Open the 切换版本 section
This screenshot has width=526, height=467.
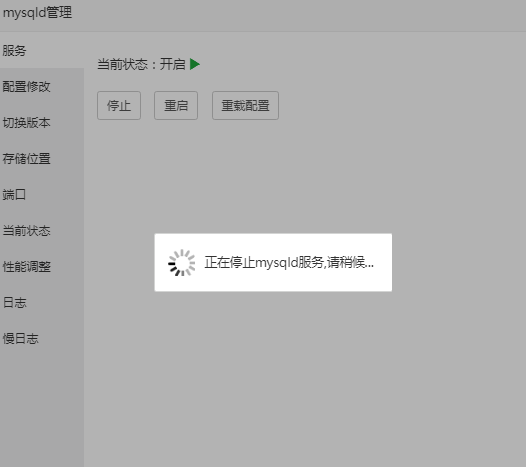42,122
